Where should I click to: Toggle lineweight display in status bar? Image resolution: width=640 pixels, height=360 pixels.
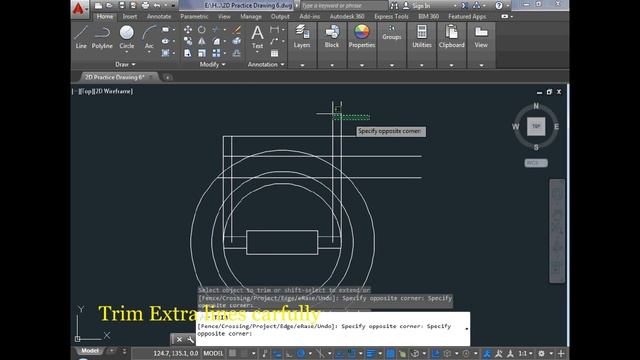coord(371,353)
